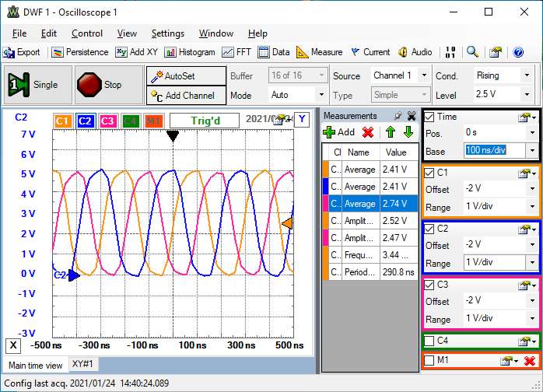Move measurement up with green arrow

coord(391,132)
